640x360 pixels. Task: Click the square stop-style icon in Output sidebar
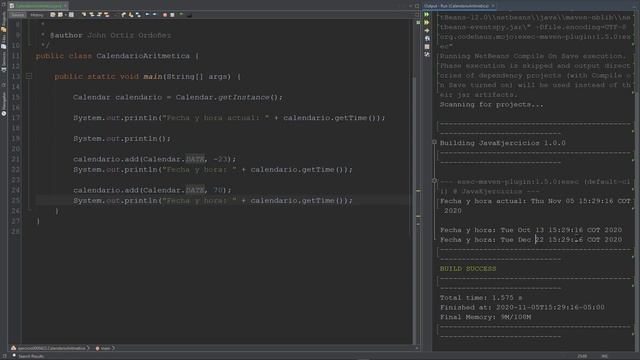click(x=427, y=47)
